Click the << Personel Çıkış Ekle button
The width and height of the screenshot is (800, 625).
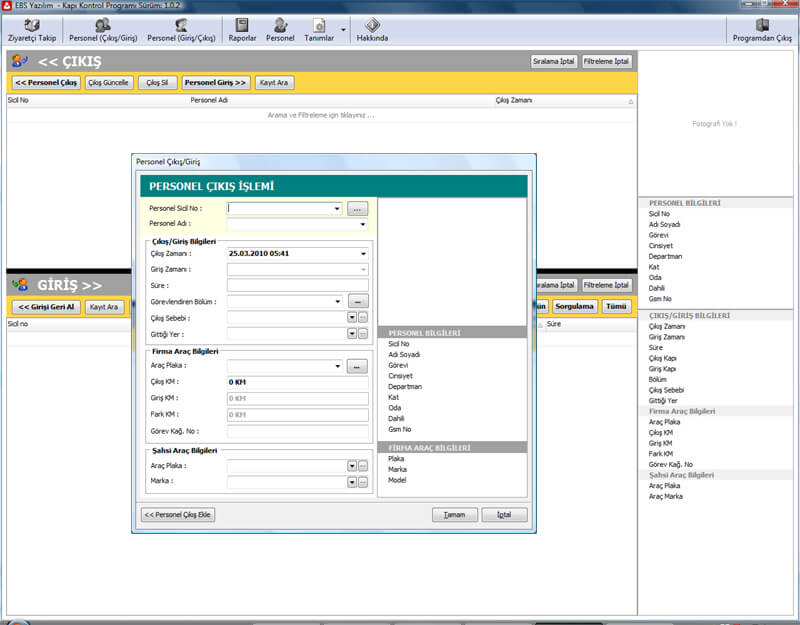coord(178,515)
